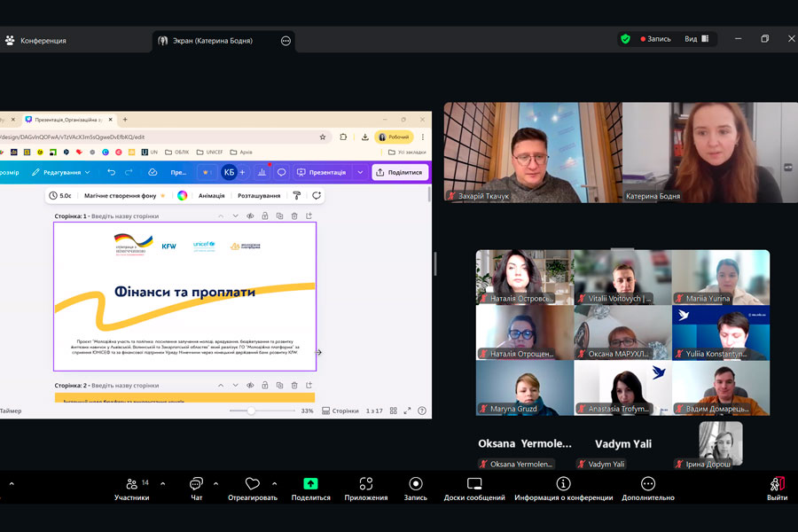
Task: Open Приложения apps in Zoom toolbar
Action: tap(366, 489)
